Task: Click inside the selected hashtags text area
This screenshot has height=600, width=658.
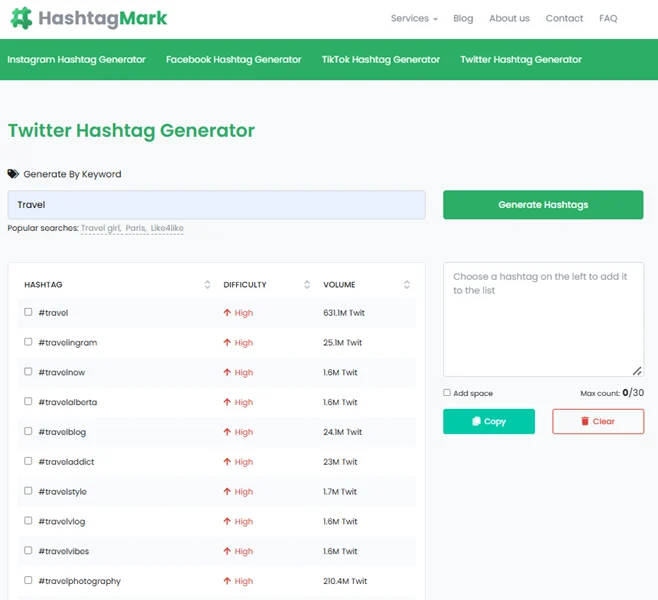Action: pyautogui.click(x=543, y=319)
